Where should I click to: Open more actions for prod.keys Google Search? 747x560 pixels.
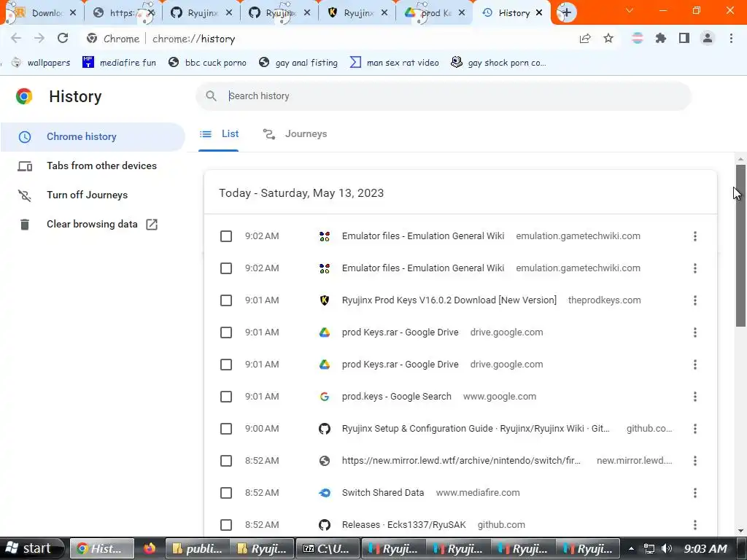695,397
